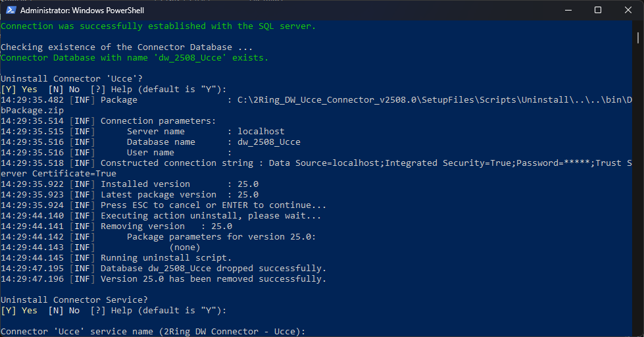Click the 'Version 25.0 has been removed successfully' line
The height and width of the screenshot is (337, 644).
(x=213, y=279)
